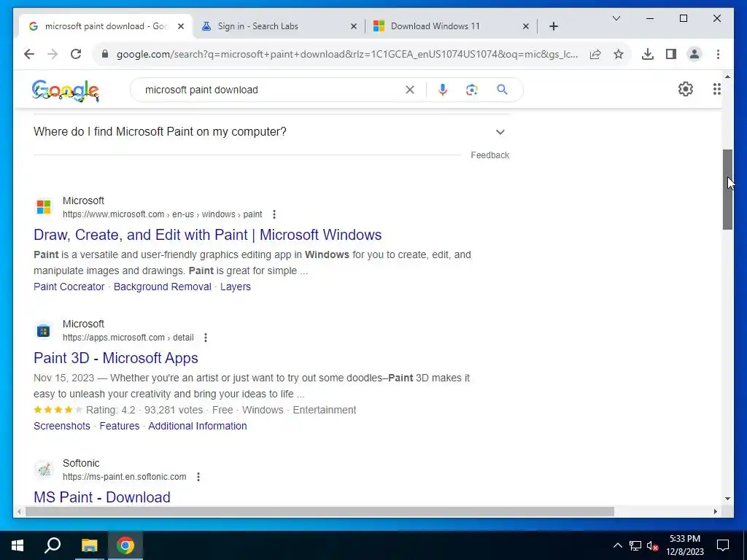Send Feedback on the questions box

489,155
